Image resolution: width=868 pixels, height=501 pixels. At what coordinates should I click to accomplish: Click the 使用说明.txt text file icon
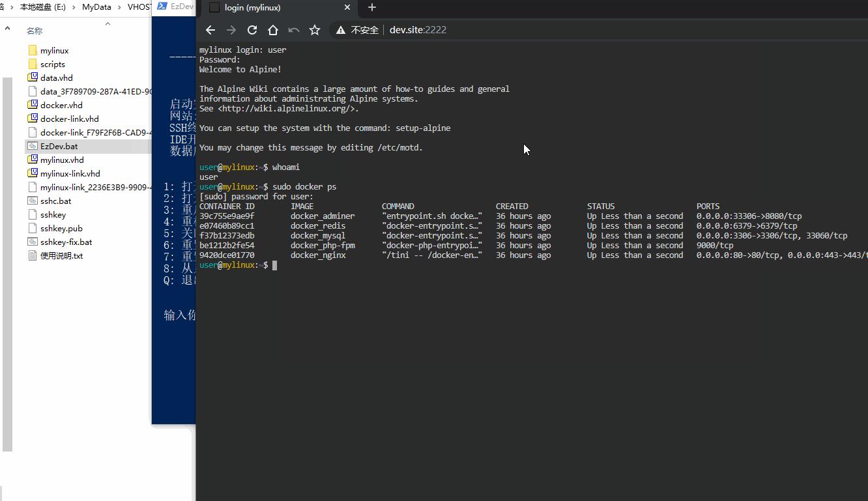(33, 255)
